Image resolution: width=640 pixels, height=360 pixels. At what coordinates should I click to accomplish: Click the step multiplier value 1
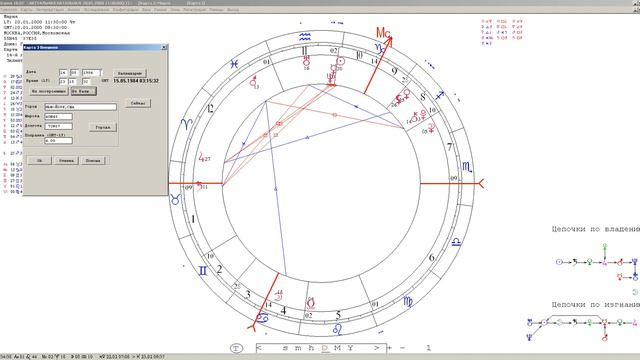(x=429, y=348)
